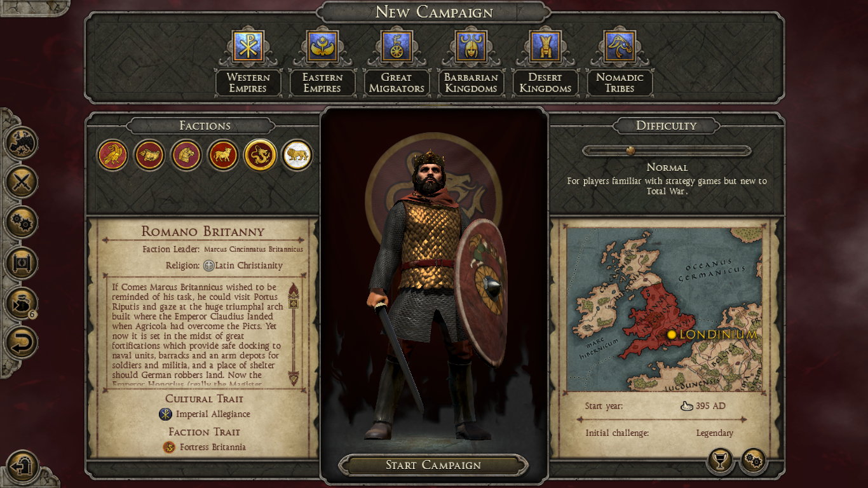This screenshot has height=488, width=868.
Task: Adjust the difficulty slider handle
Action: [x=630, y=151]
